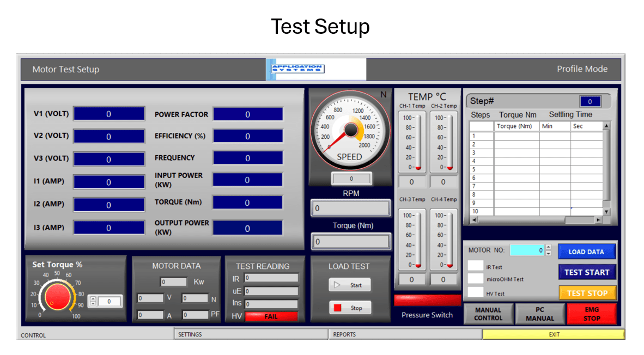Click the Torque (Nm) input field under RPM
Viewport: 644px width, 355px height.
(350, 241)
